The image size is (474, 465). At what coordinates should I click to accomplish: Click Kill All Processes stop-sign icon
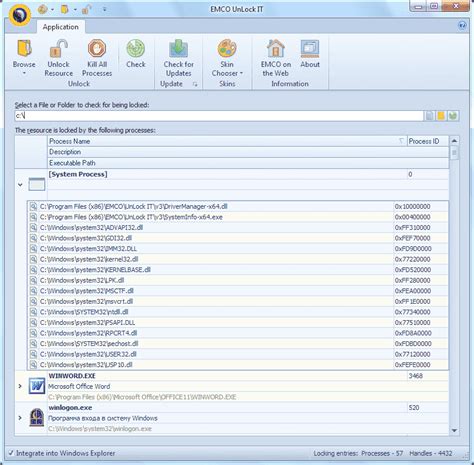(97, 48)
